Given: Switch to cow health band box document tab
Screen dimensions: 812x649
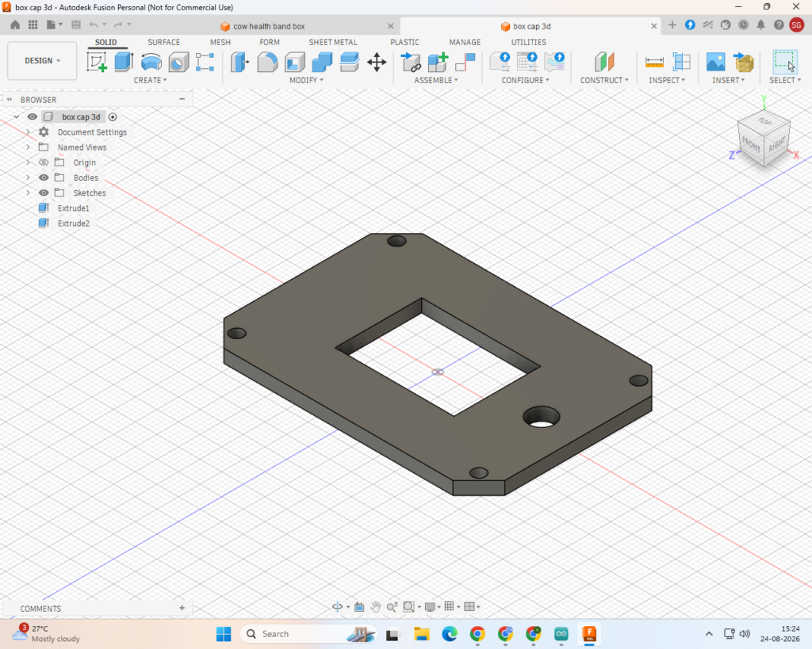Looking at the screenshot, I should [268, 26].
